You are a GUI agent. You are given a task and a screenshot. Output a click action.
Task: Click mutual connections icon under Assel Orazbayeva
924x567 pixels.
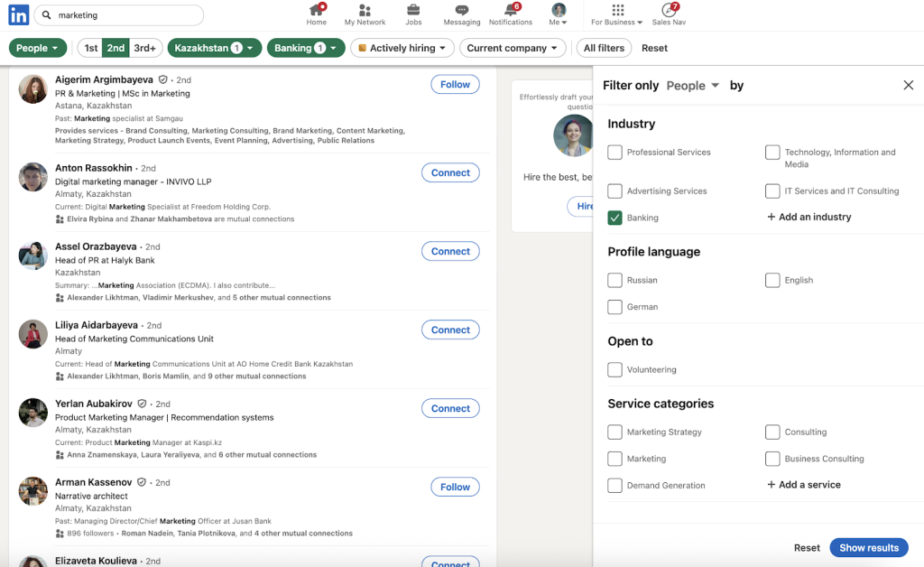tap(60, 298)
